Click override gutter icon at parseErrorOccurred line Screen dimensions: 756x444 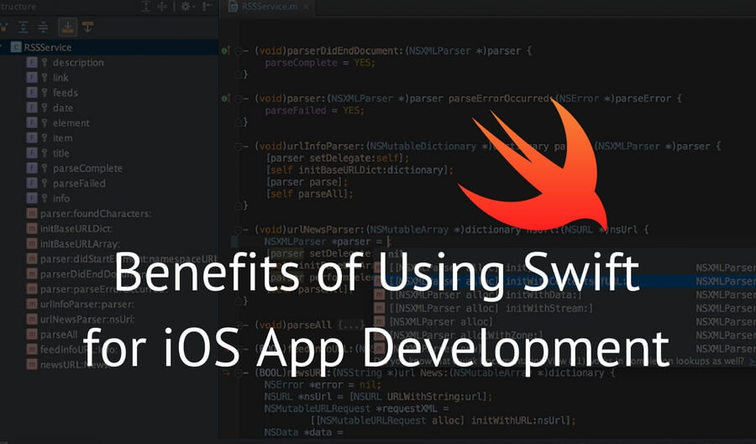pos(225,98)
